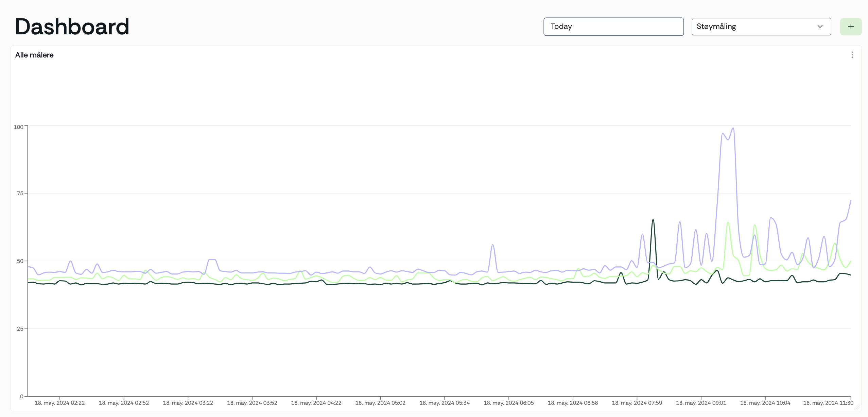This screenshot has width=868, height=417.
Task: Click the green plus add button
Action: pyautogui.click(x=851, y=27)
